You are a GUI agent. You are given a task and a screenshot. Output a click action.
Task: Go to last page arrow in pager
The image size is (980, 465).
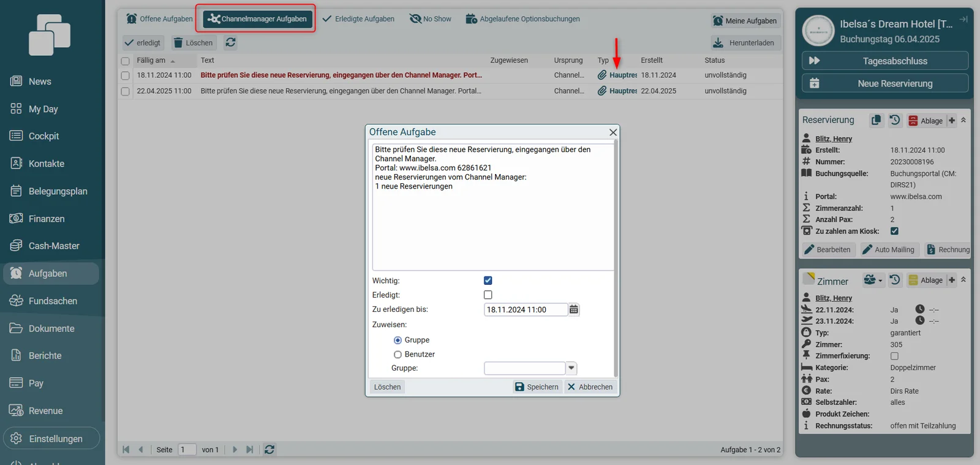[x=249, y=450]
